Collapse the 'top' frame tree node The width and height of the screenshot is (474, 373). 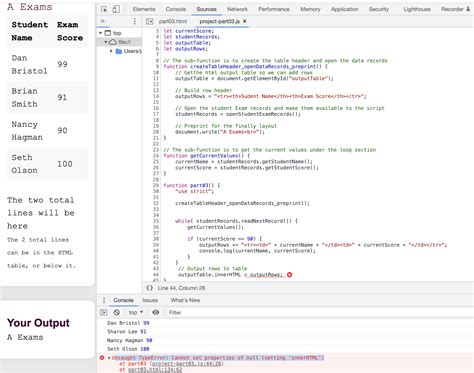(x=100, y=33)
